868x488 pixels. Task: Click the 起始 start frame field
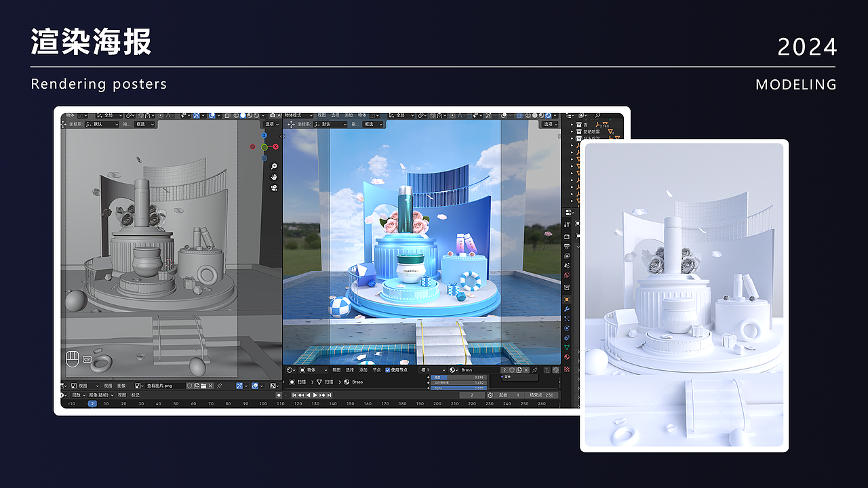(510, 395)
